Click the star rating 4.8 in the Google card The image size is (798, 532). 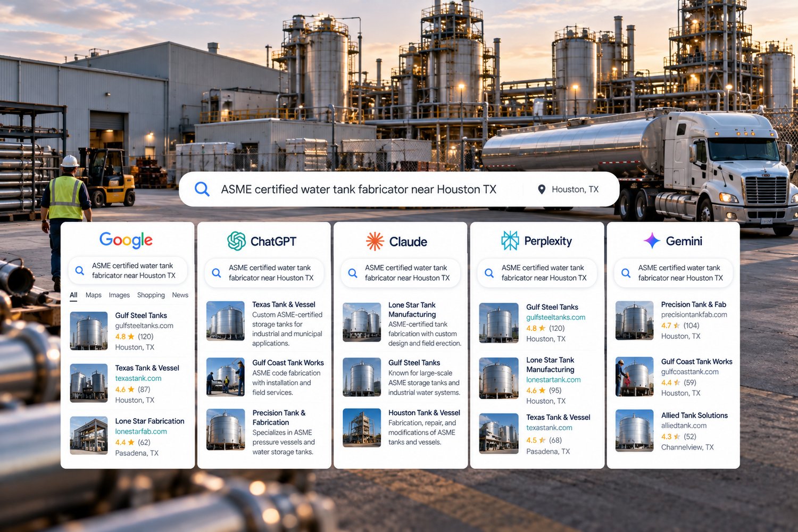[x=125, y=336]
